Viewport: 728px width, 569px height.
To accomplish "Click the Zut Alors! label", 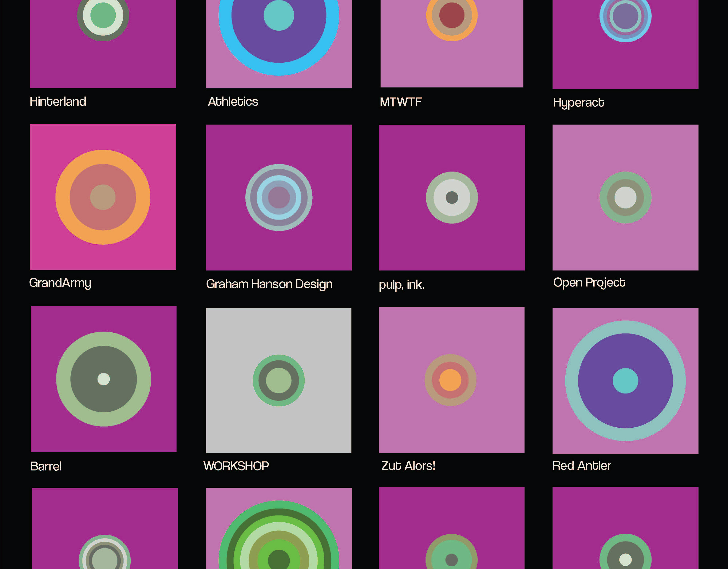I will click(x=408, y=465).
